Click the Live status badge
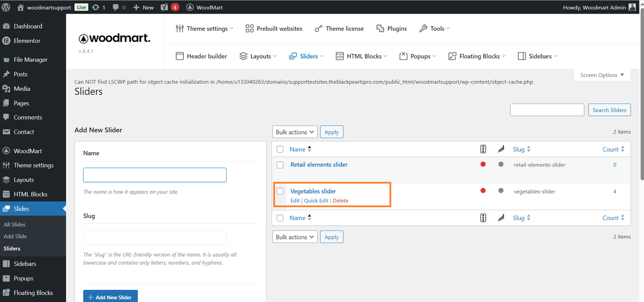 click(81, 7)
